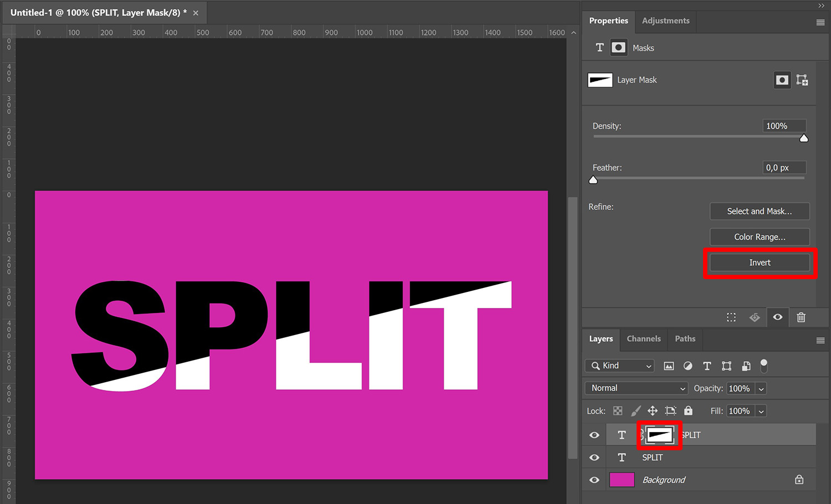Toggle visibility of lower SPLIT text layer
Viewport: 831px width, 504px height.
(593, 457)
